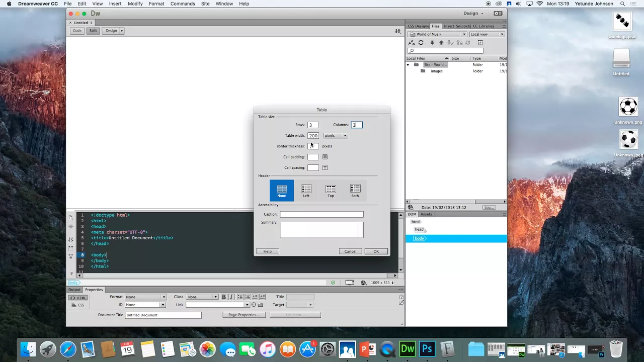644x362 pixels.
Task: Click the Page Properties button
Action: pos(244,315)
